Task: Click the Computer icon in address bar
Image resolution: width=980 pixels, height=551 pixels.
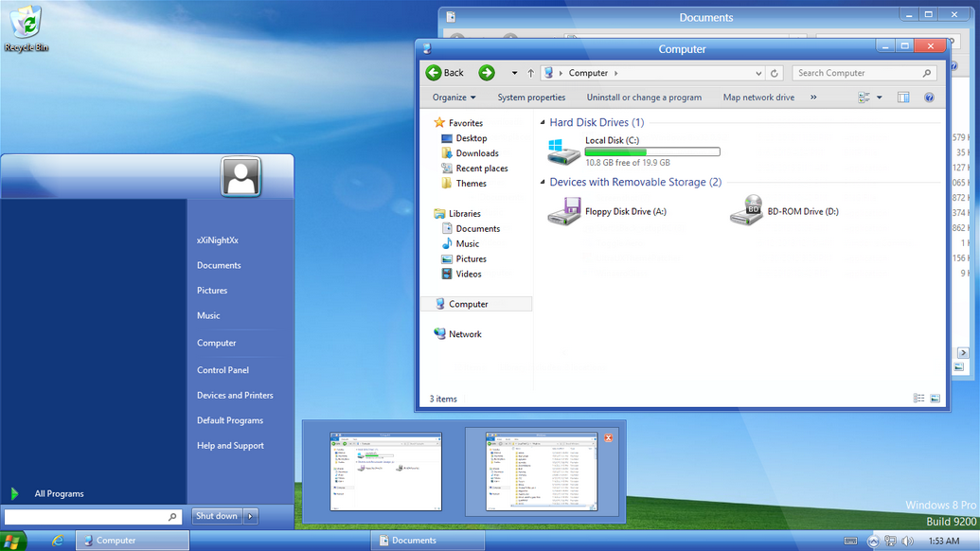Action: click(x=548, y=73)
